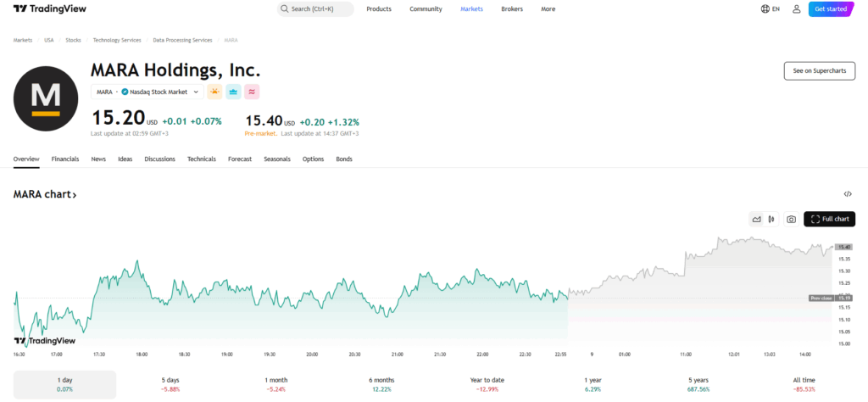
Task: Open the MARA Nasdaq symbol dropdown
Action: click(147, 92)
